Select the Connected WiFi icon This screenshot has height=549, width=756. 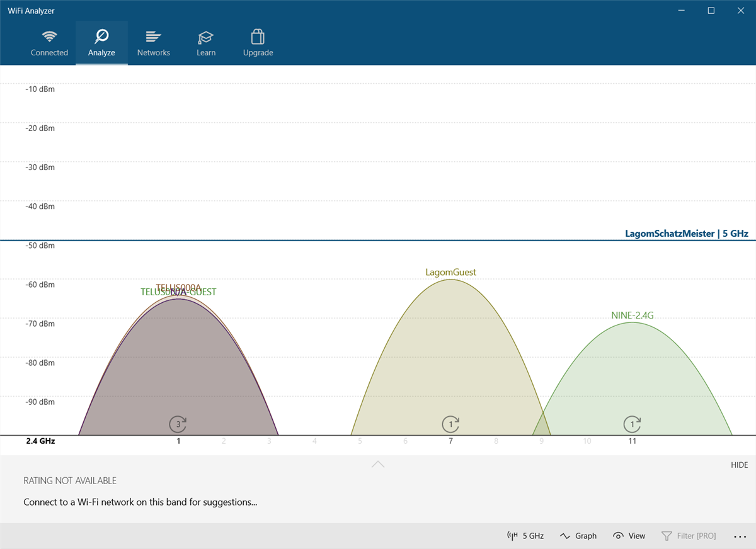pos(49,37)
